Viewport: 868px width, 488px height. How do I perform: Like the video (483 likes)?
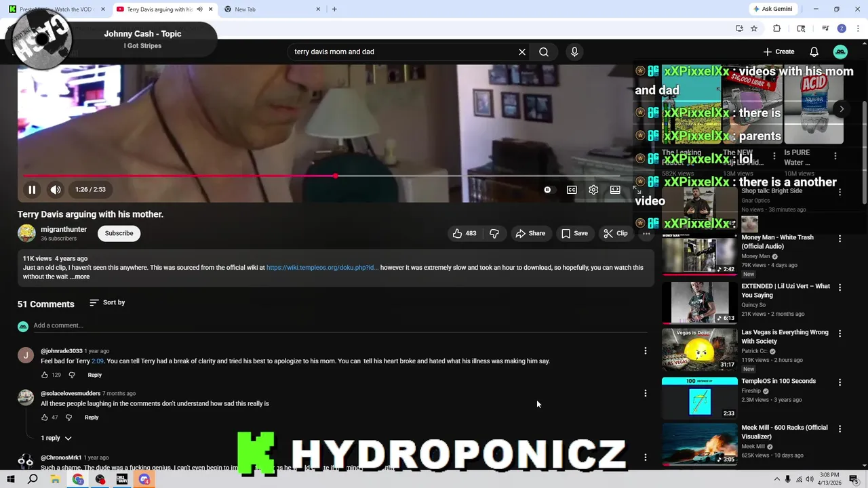[x=465, y=233]
